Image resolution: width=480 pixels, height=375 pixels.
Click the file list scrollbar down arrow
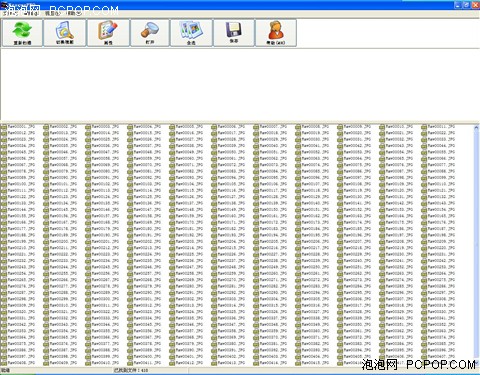[476, 363]
